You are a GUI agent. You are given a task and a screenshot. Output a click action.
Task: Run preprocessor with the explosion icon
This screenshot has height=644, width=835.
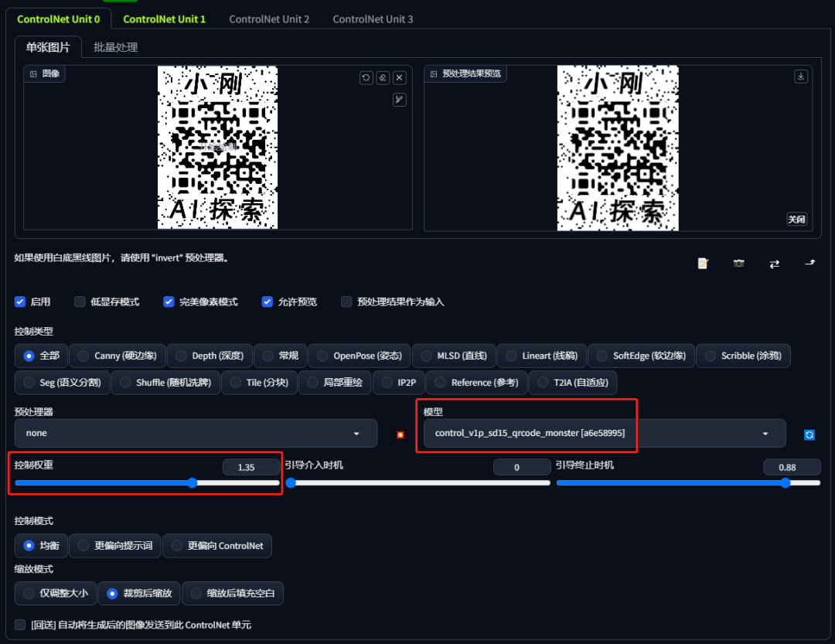(400, 434)
